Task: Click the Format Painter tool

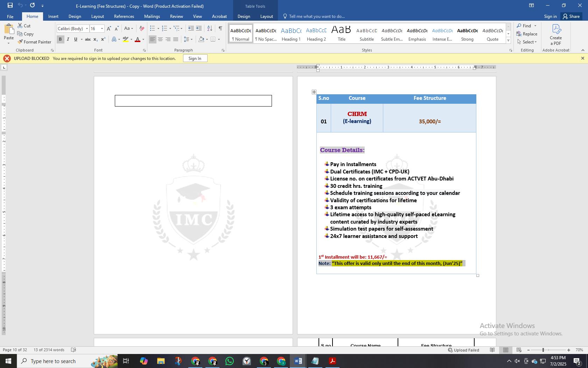Action: 34,42
